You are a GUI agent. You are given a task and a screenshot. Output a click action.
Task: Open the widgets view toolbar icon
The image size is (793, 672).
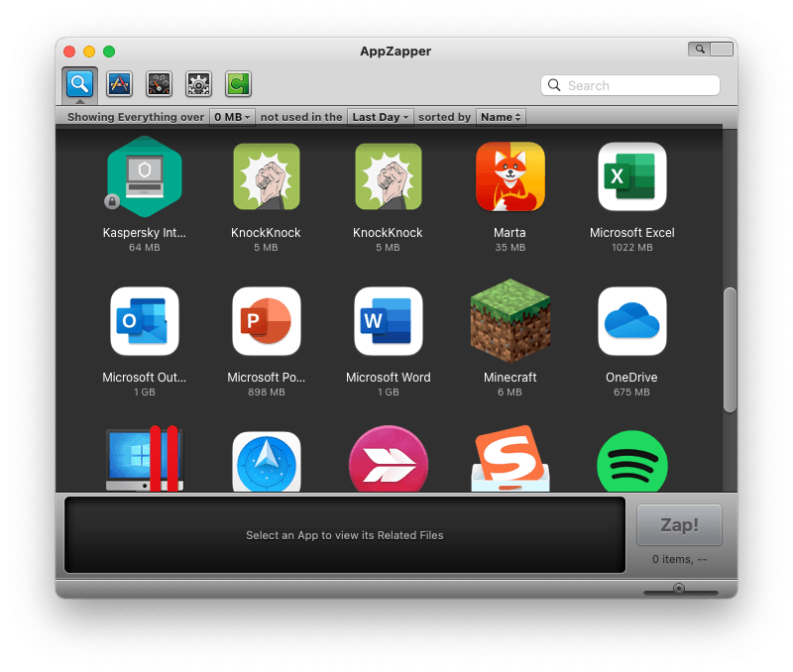point(159,83)
